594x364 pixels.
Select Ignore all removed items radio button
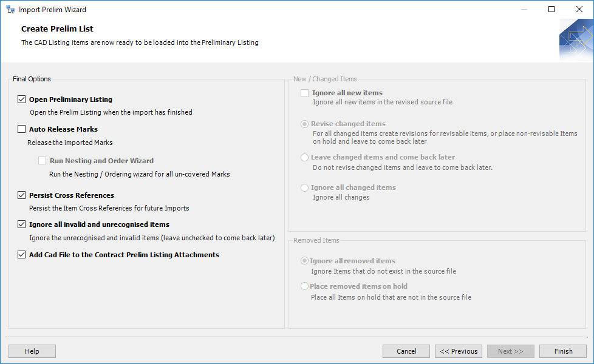pyautogui.click(x=305, y=261)
